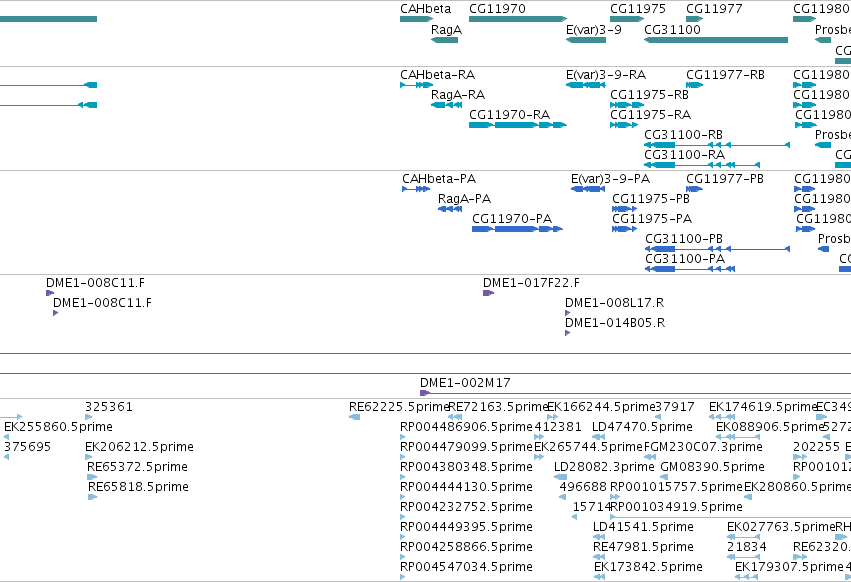The image size is (851, 582).
Task: Select the CG11975 gene label
Action: [638, 9]
